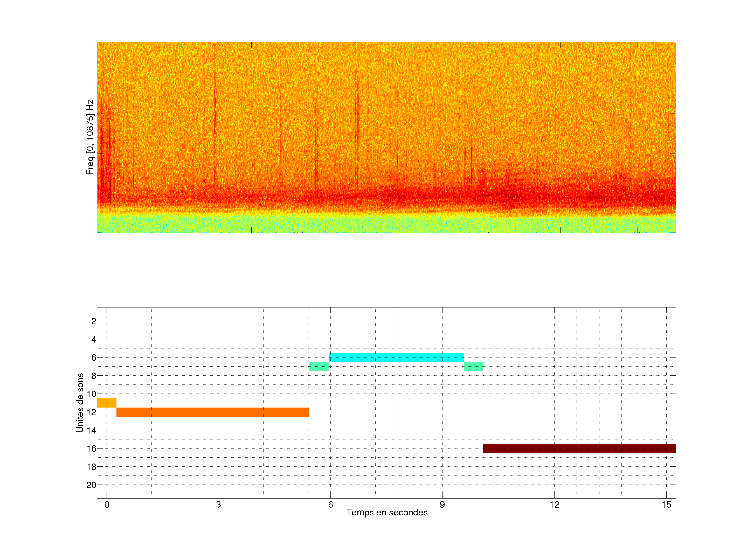
Task: Click the x-axis tick label 6
Action: pyautogui.click(x=330, y=505)
